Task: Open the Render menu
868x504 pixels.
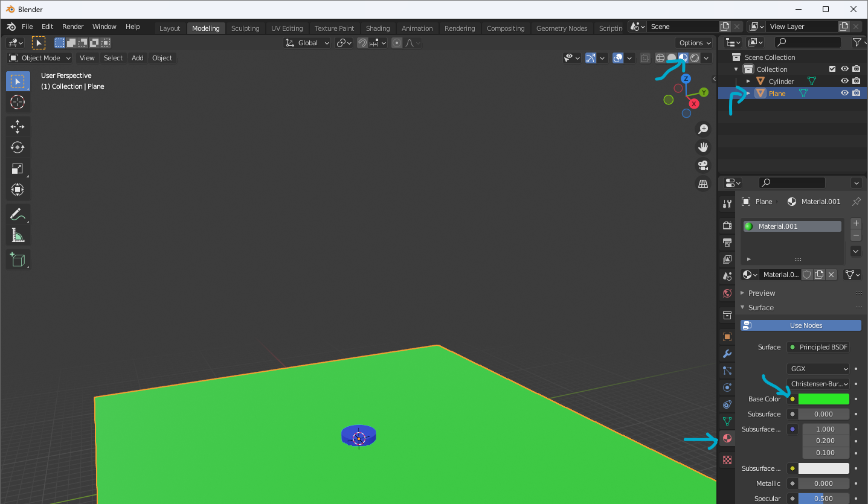Action: [x=72, y=27]
